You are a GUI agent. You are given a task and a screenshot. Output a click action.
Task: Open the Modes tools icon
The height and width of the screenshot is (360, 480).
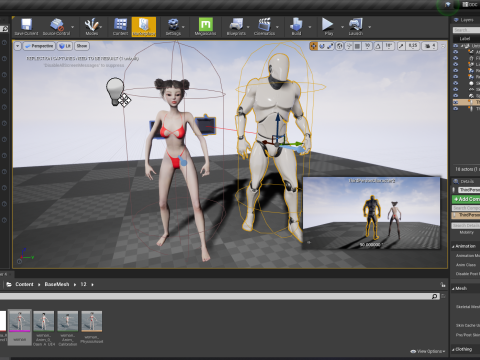(x=91, y=27)
